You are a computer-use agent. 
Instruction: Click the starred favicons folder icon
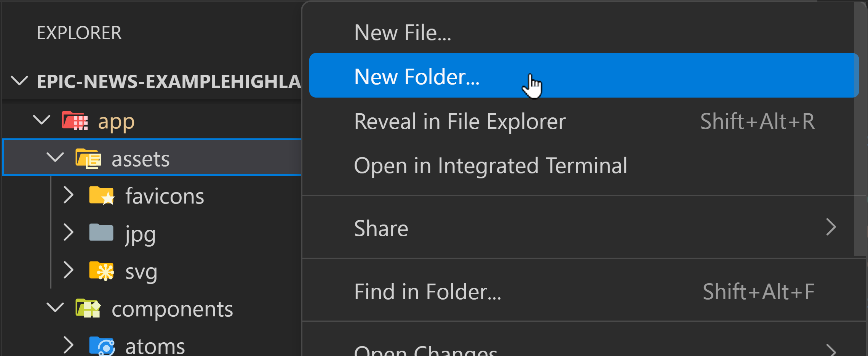(102, 195)
